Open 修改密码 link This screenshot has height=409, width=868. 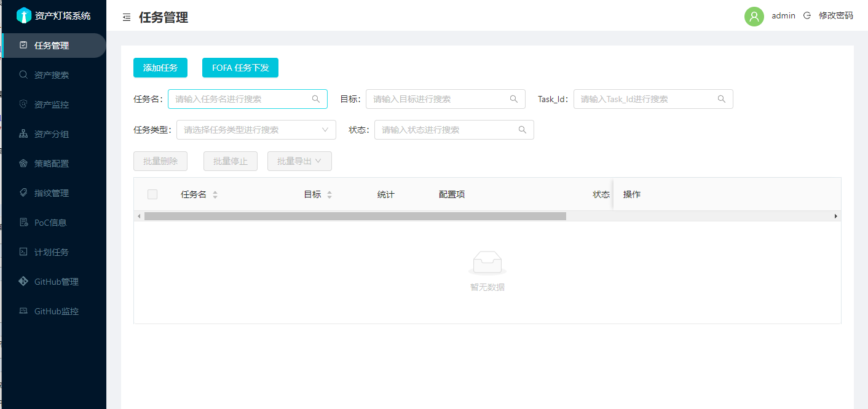click(x=836, y=16)
